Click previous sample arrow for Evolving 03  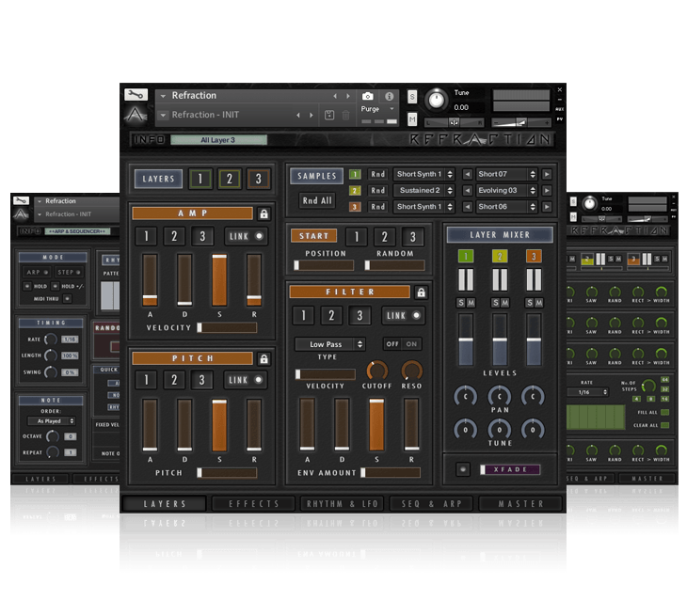[x=468, y=191]
